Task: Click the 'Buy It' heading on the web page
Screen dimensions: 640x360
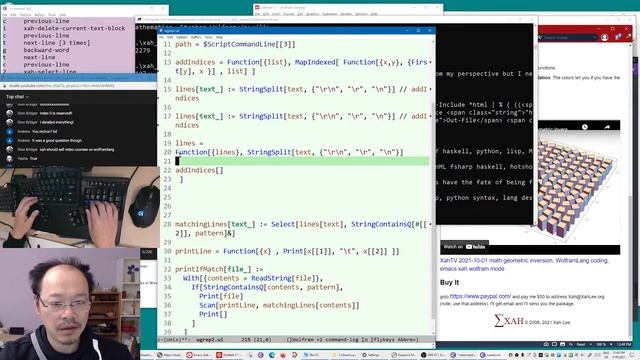Action: coord(449,282)
